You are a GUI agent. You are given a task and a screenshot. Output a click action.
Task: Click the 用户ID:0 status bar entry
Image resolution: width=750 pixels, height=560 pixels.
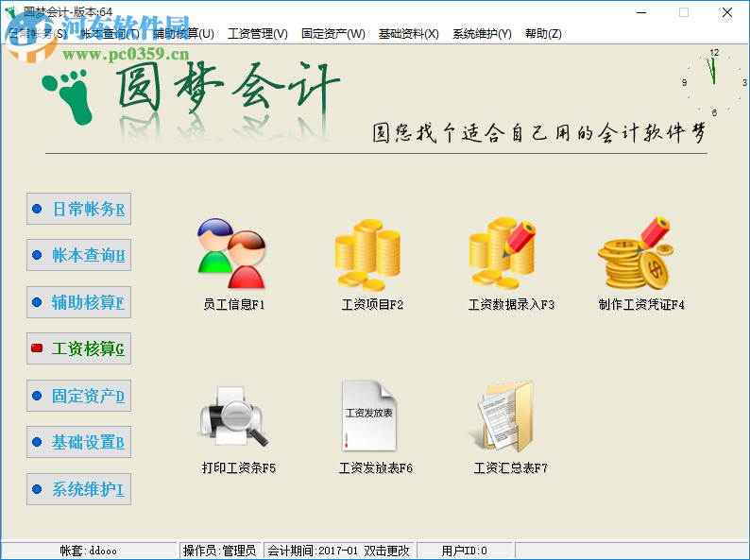[464, 551]
